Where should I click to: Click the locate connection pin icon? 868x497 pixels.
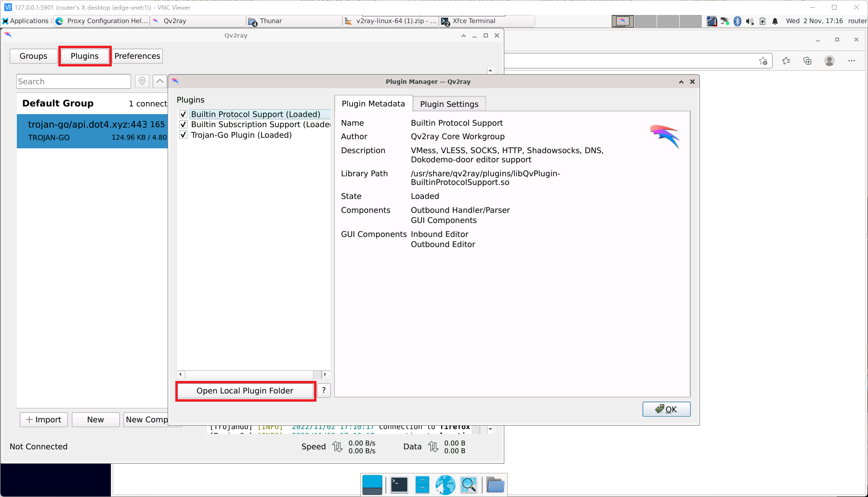coord(142,81)
